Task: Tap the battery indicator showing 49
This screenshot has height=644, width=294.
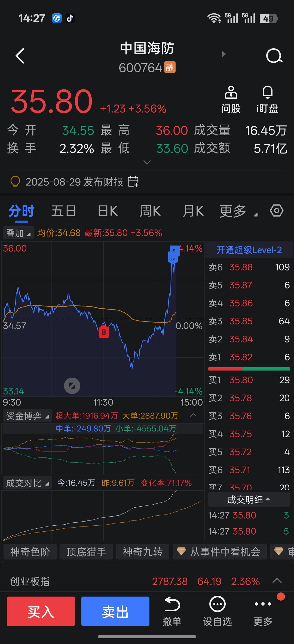Action: 268,19
